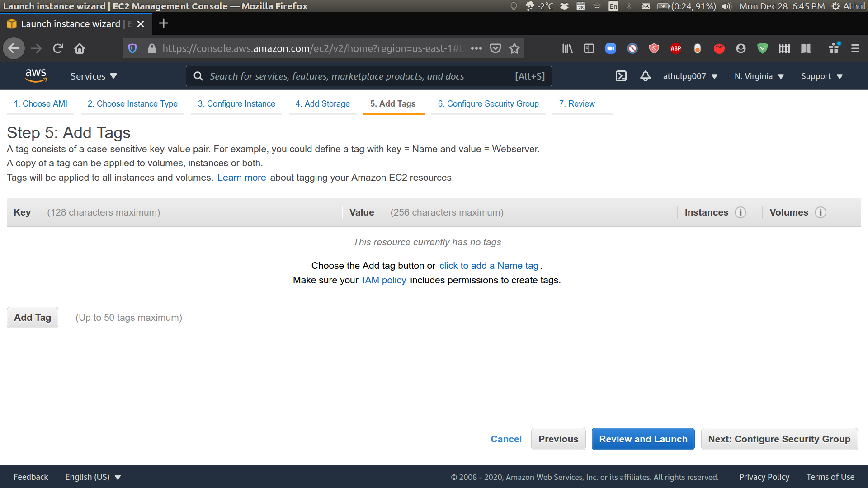This screenshot has height=488, width=868.
Task: Click the Previous navigation button
Action: coord(558,439)
